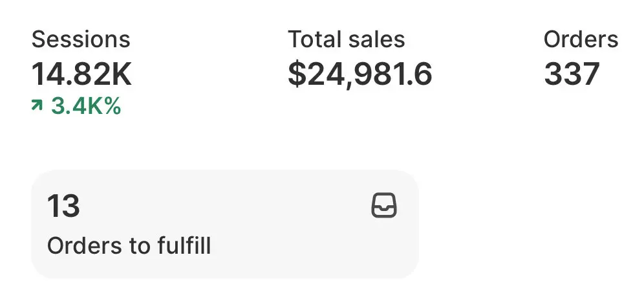Viewport: 644px width, 301px height.
Task: Open the Orders to fulfill card
Action: [224, 224]
